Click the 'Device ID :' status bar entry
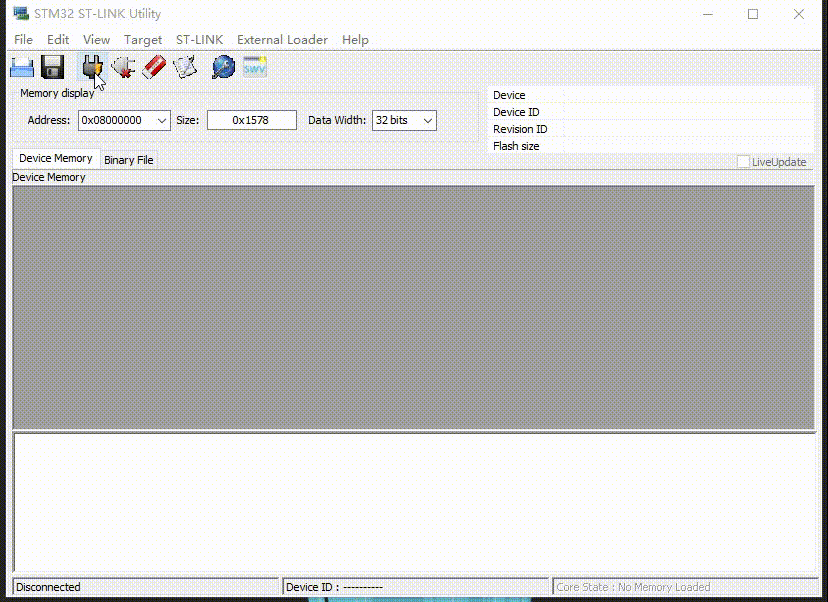Viewport: 828px width, 602px height. tap(416, 587)
